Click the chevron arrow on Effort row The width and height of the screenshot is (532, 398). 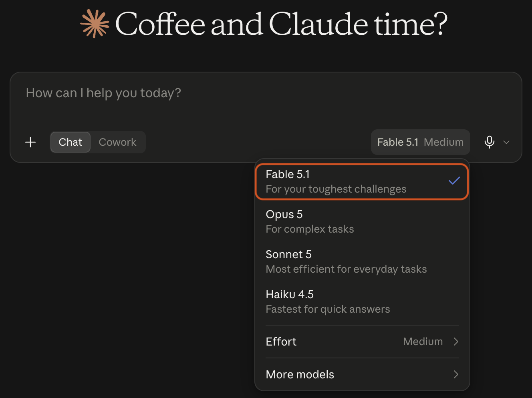(456, 342)
